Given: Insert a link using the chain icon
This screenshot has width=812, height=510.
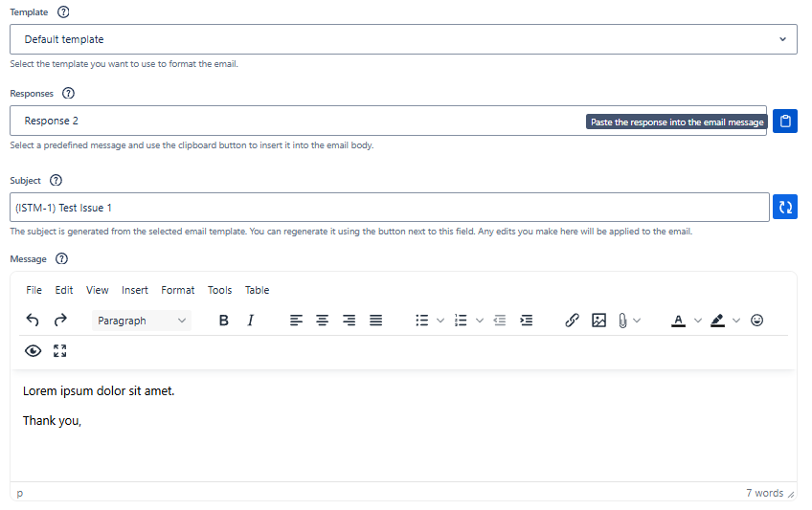Looking at the screenshot, I should tap(572, 321).
